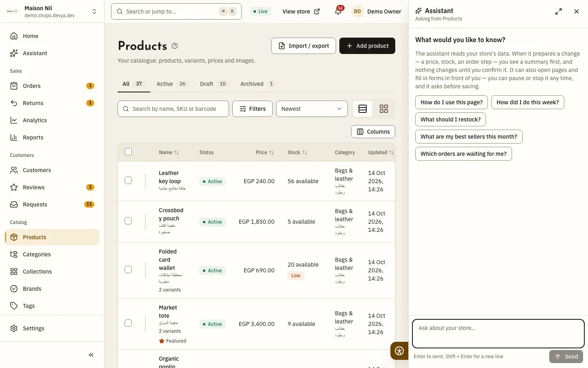Sort table by Stock column

(297, 153)
